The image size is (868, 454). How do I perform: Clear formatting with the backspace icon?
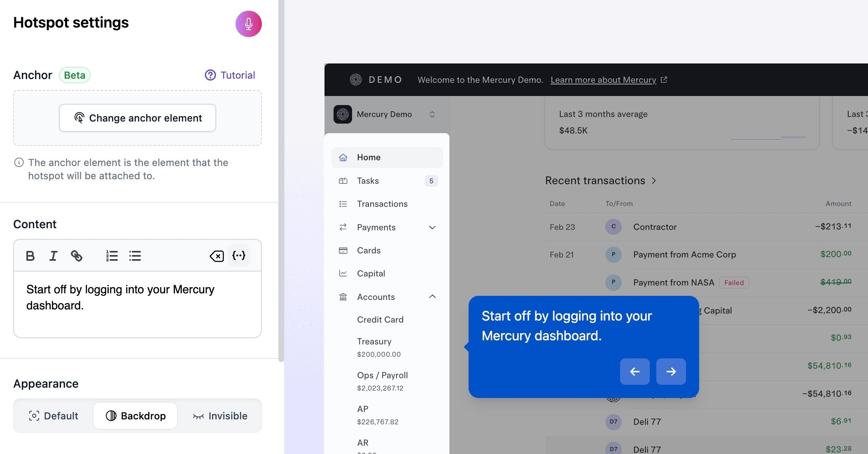216,256
